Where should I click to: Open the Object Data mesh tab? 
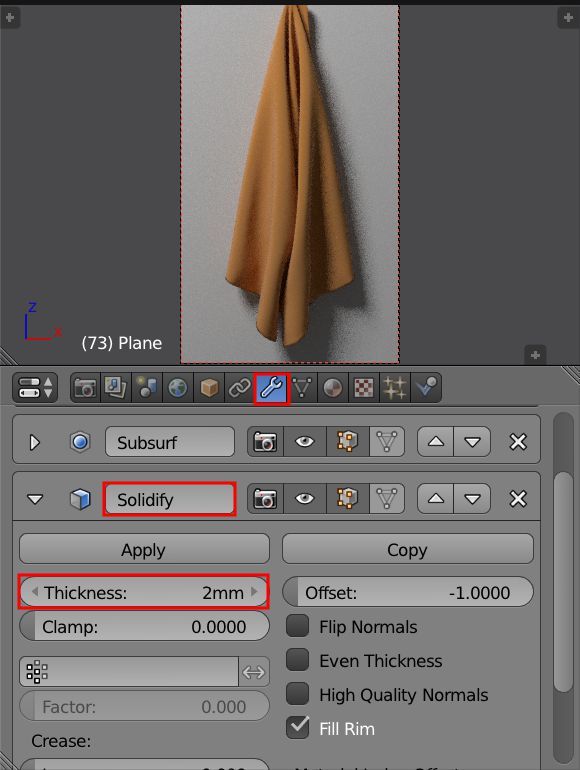tap(303, 388)
